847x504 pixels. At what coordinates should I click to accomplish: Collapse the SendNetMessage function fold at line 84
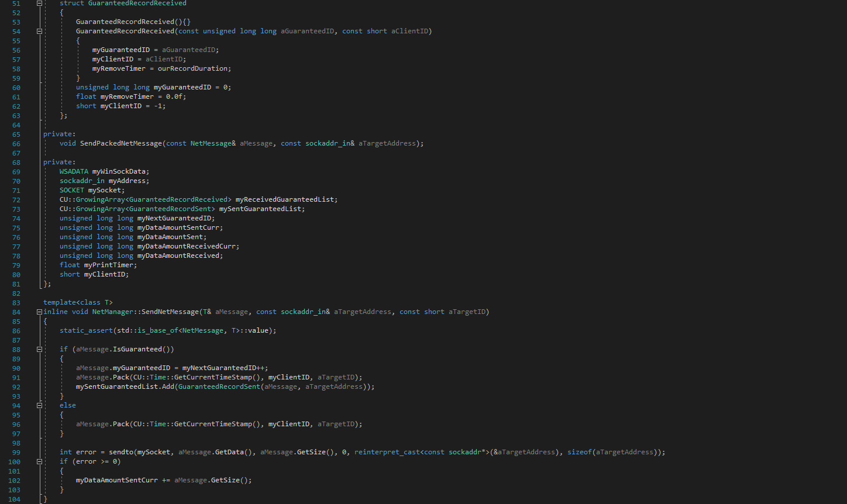pyautogui.click(x=40, y=312)
